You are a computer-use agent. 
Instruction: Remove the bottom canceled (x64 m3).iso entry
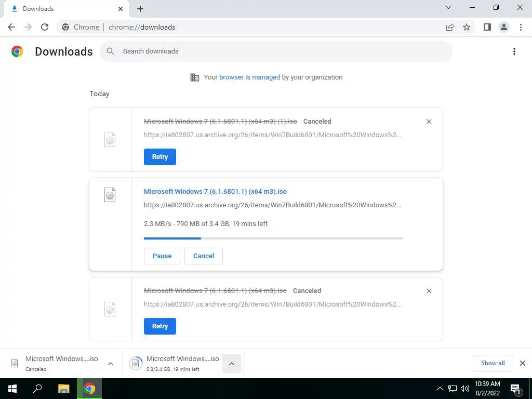click(429, 291)
